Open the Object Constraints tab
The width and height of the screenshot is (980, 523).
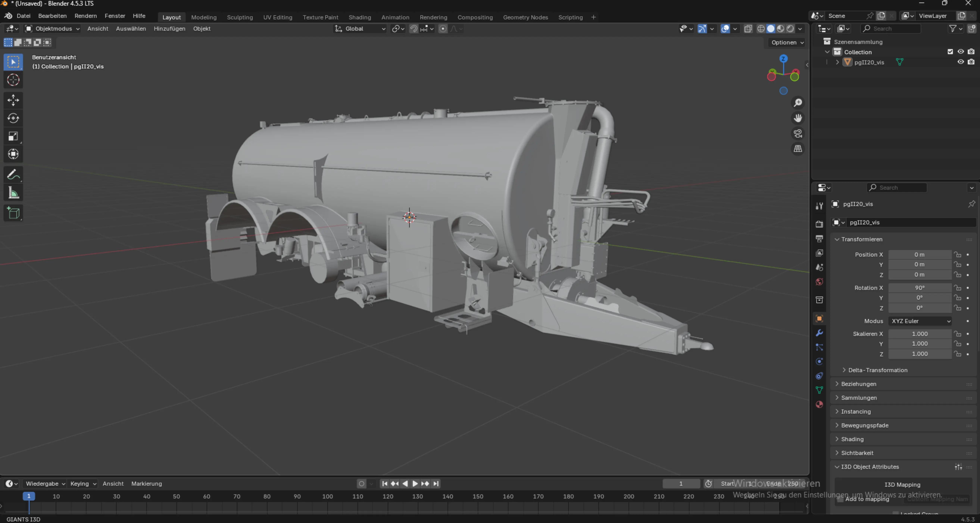pyautogui.click(x=820, y=376)
